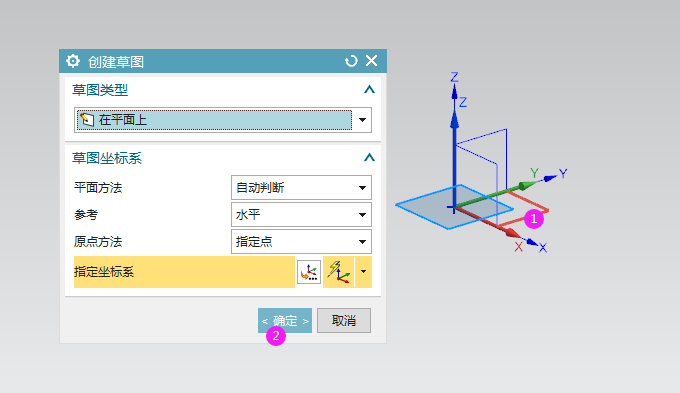Reset the Create Sketch dialog
This screenshot has height=393, width=680.
tap(351, 61)
